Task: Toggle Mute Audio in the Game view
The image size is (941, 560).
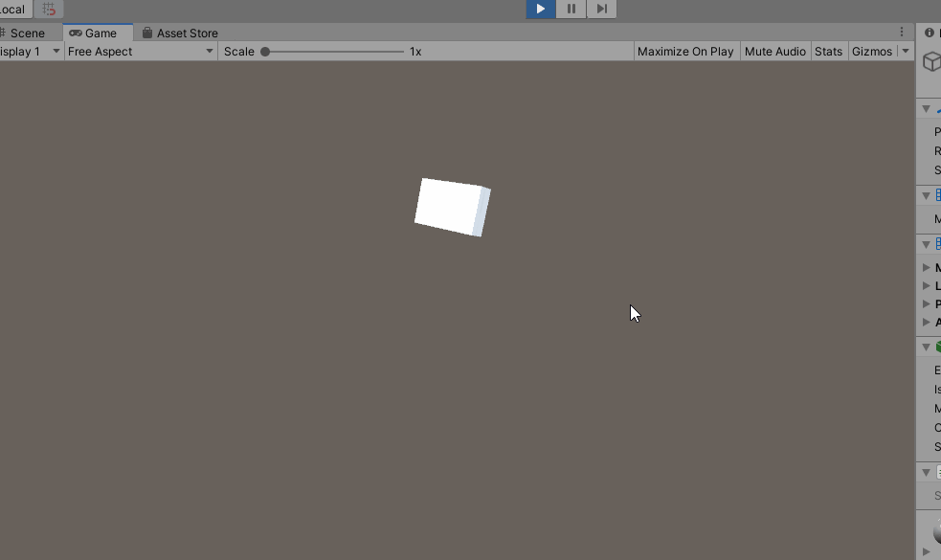Action: (774, 51)
